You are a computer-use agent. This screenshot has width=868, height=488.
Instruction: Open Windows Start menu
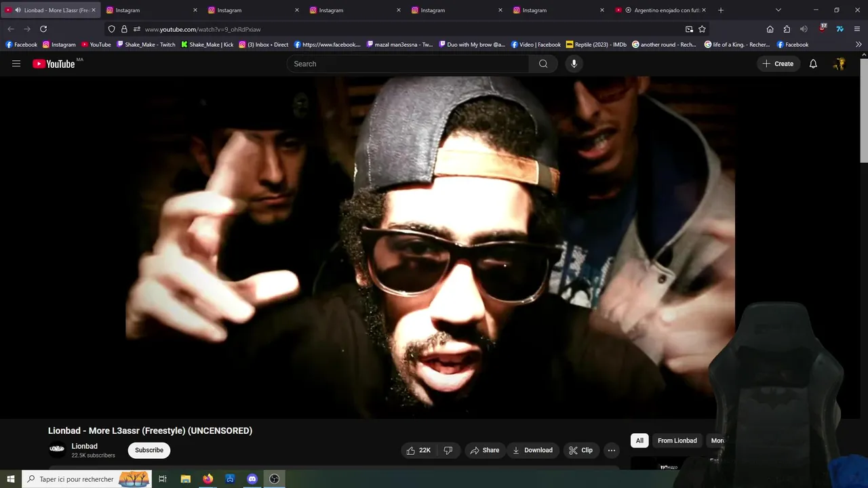point(11,479)
